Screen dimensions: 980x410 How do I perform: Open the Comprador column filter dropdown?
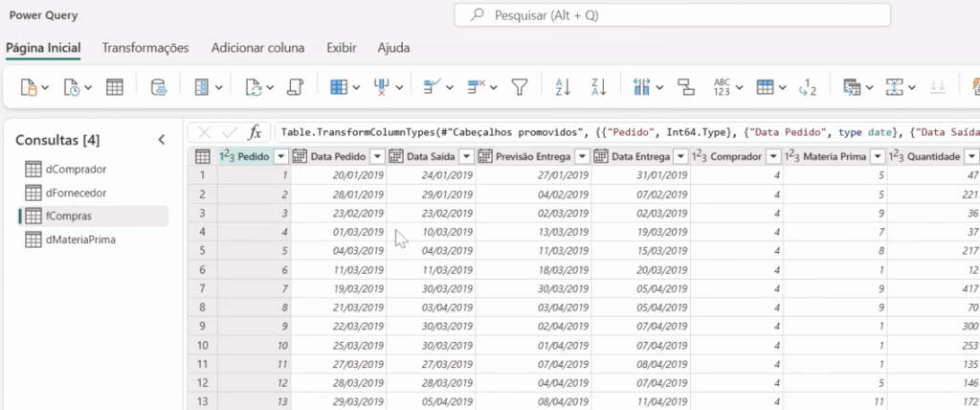click(x=773, y=156)
